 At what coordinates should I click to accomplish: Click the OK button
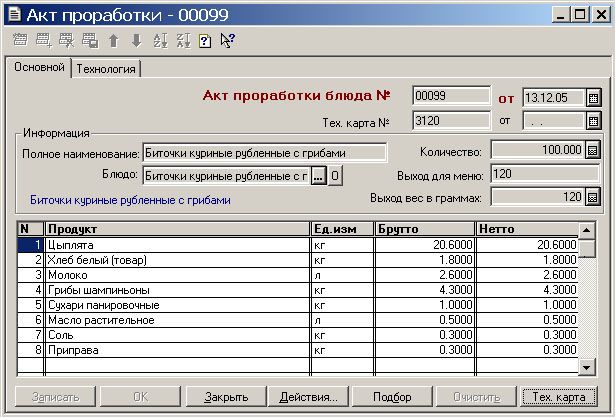(x=140, y=397)
